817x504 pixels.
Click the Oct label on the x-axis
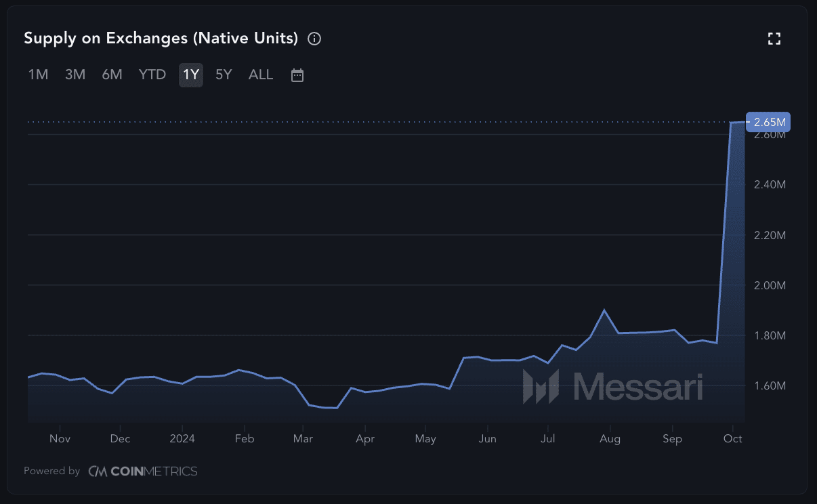732,439
